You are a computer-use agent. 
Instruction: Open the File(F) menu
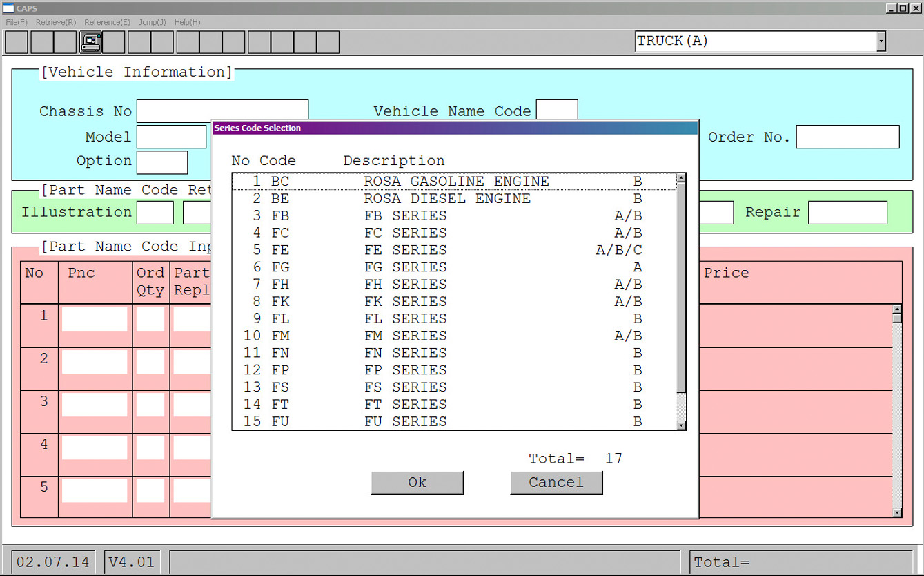click(17, 22)
